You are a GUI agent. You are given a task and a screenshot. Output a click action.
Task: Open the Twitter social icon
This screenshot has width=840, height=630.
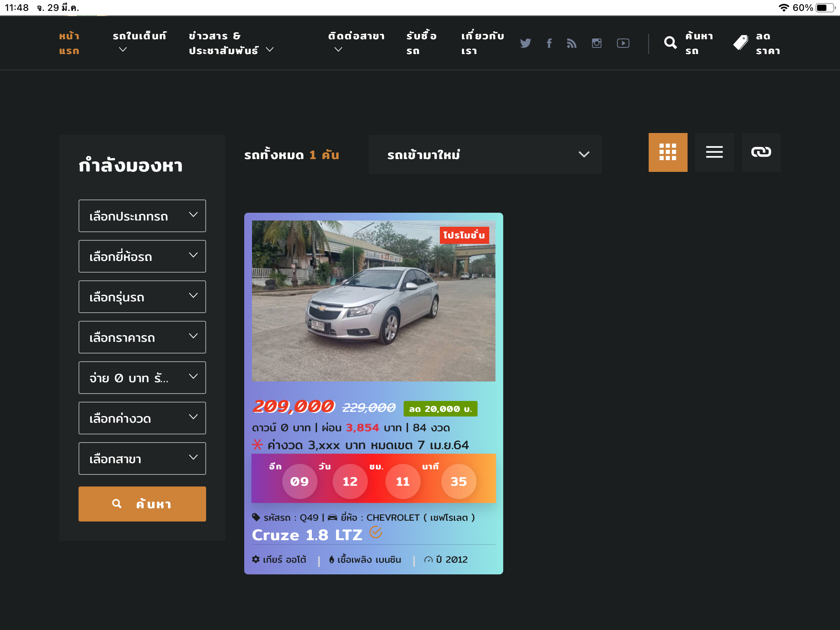525,43
